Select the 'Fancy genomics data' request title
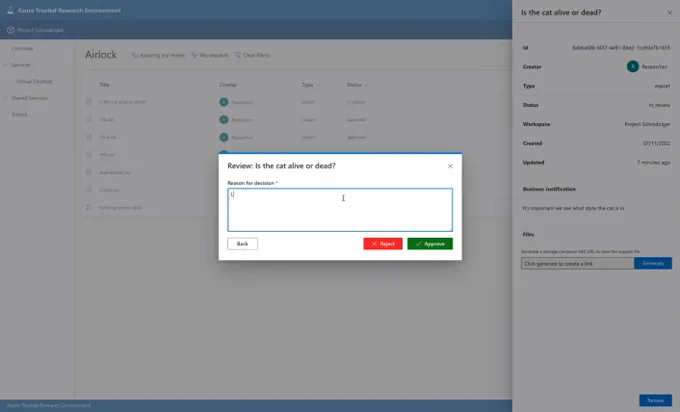 click(120, 208)
